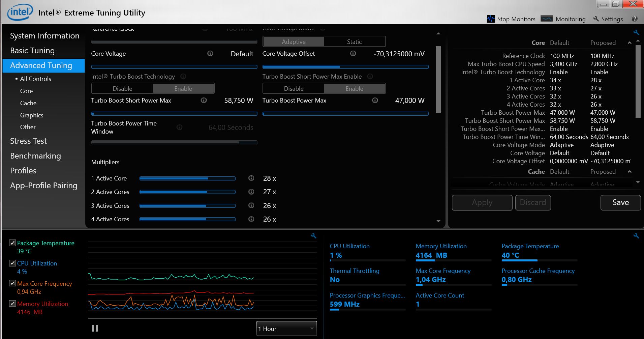Click the info icon beside Core Voltage
The image size is (644, 339).
(x=210, y=53)
